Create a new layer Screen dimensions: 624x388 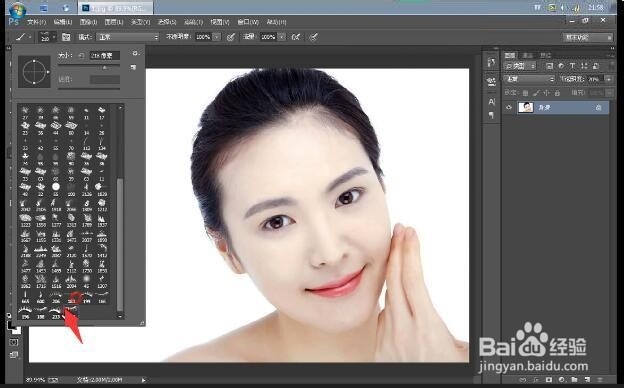587,380
